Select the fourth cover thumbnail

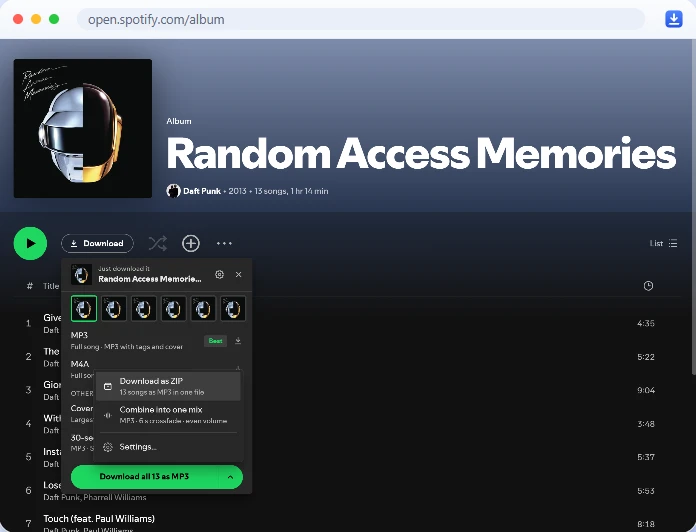173,308
